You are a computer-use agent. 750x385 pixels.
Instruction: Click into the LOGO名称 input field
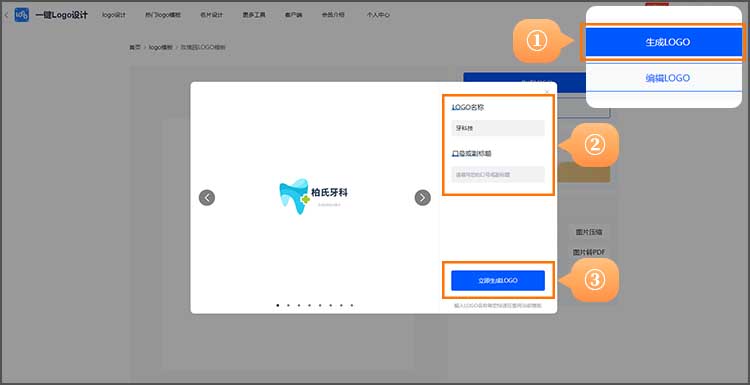[x=498, y=128]
